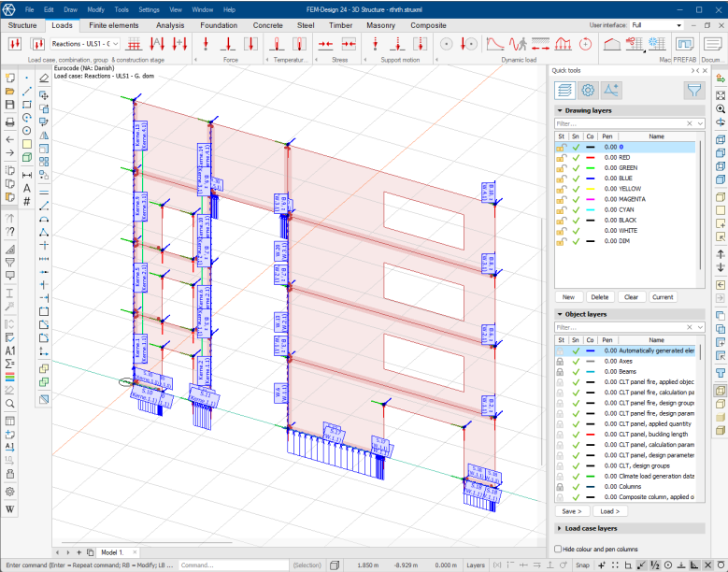This screenshot has width=728, height=572.
Task: Select the Text annotation A tool
Action: 27,188
